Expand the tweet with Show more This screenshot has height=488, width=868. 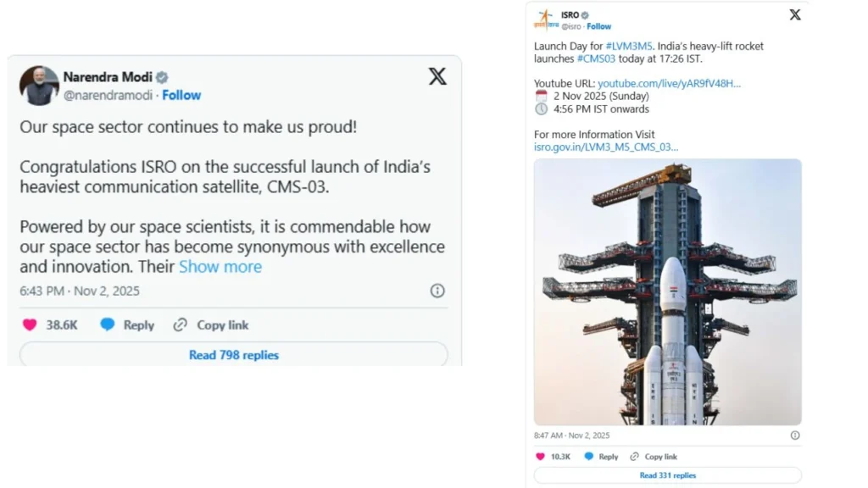[220, 266]
